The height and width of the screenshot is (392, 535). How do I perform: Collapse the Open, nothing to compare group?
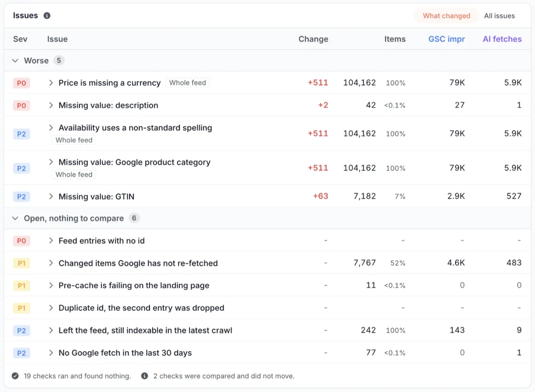pos(15,218)
